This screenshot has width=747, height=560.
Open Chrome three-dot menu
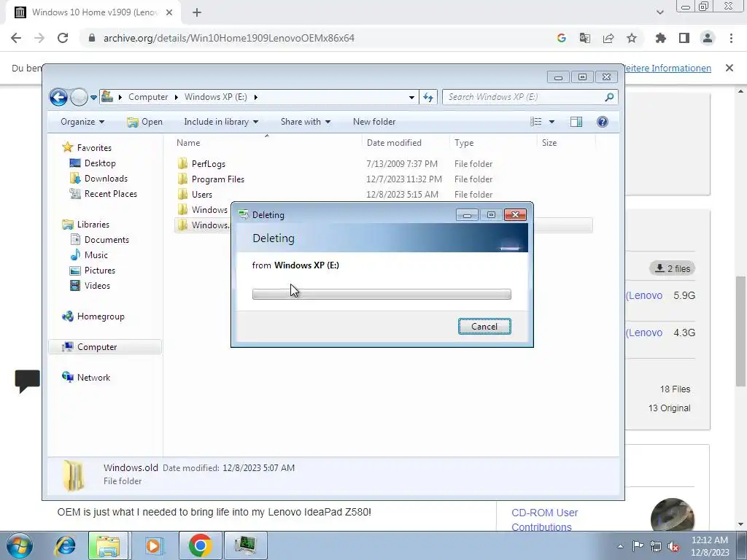coord(731,38)
